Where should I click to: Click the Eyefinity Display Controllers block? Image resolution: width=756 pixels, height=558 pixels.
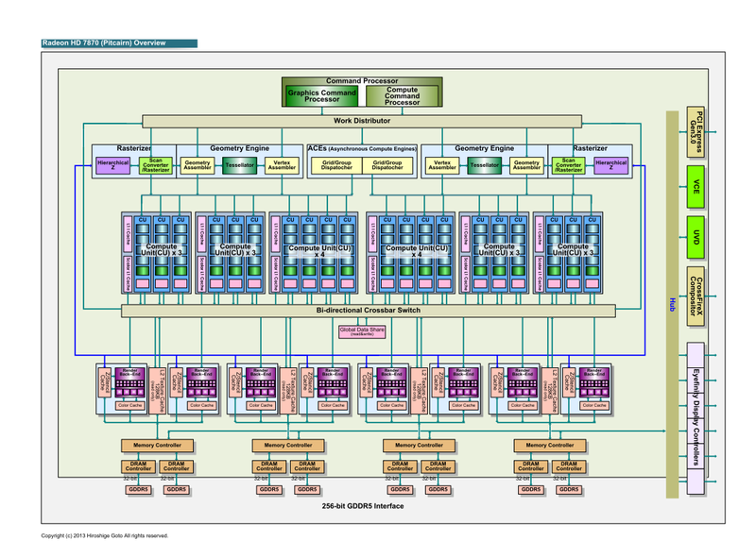696,415
